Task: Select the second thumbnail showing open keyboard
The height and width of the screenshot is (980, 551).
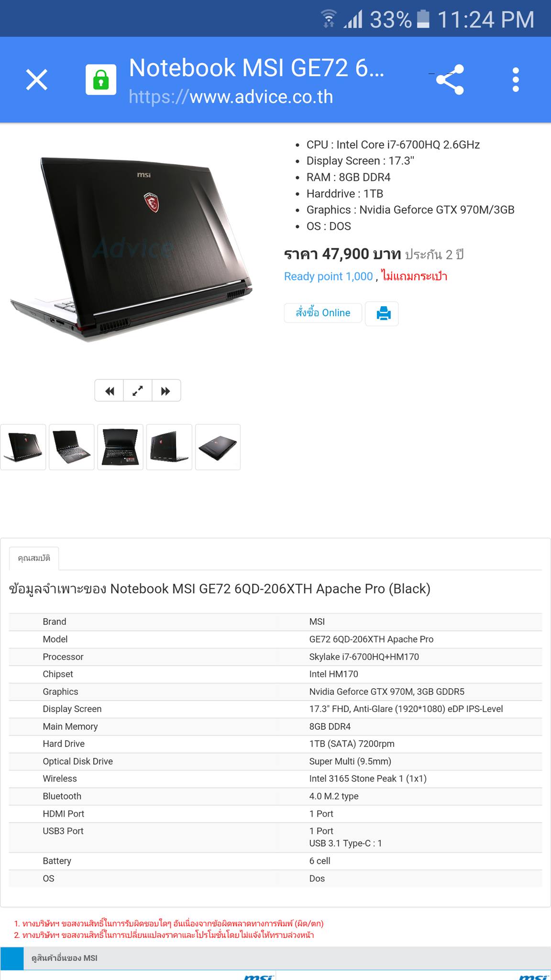Action: (72, 447)
